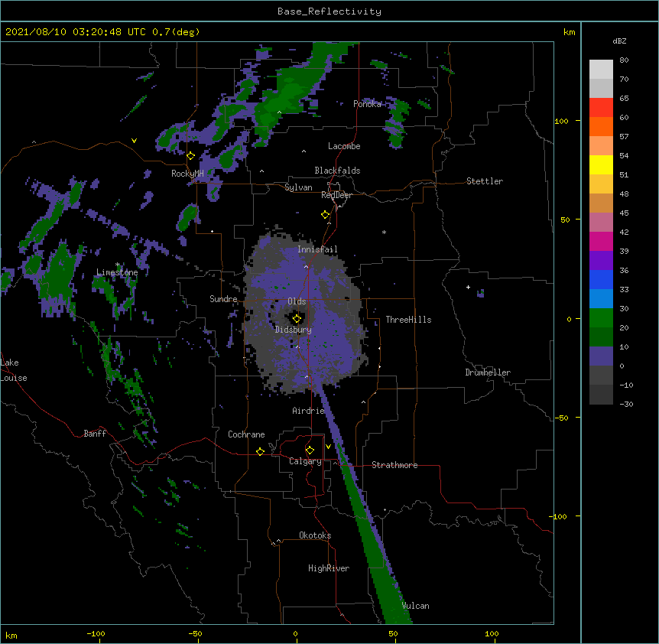Click the right axis -50 km tick label
Screen dimensions: 659x644
click(x=561, y=418)
